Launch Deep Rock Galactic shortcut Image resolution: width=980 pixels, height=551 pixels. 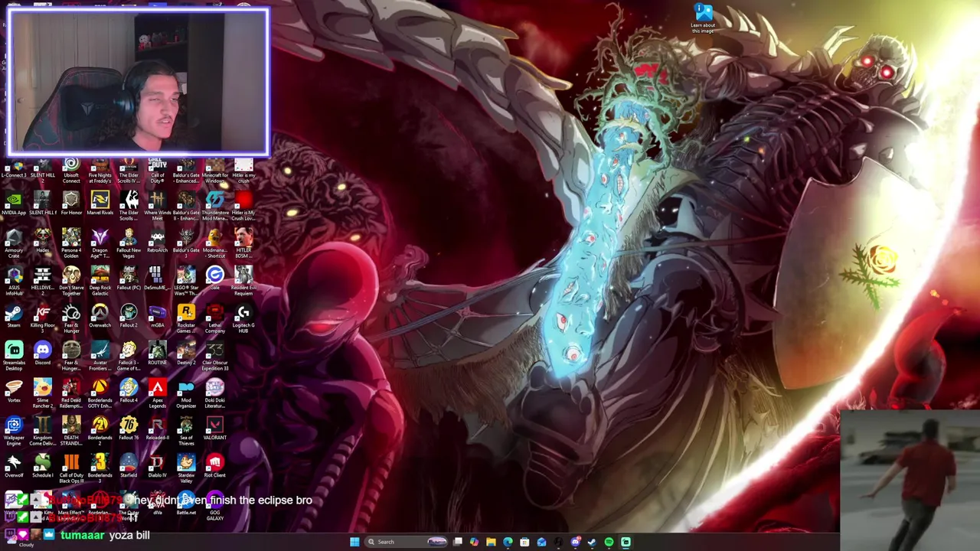point(100,280)
